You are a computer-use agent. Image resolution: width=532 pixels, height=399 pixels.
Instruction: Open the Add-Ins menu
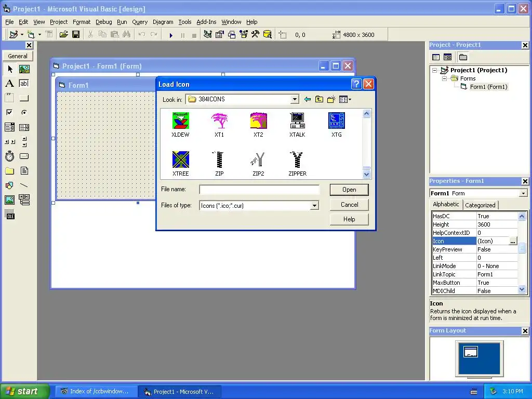pos(206,22)
